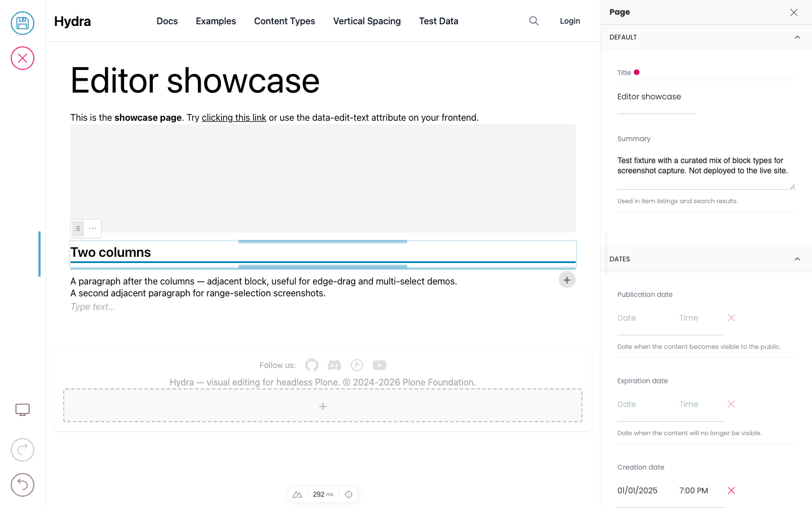812x508 pixels.
Task: Open the YouTube icon in the footer
Action: point(379,365)
